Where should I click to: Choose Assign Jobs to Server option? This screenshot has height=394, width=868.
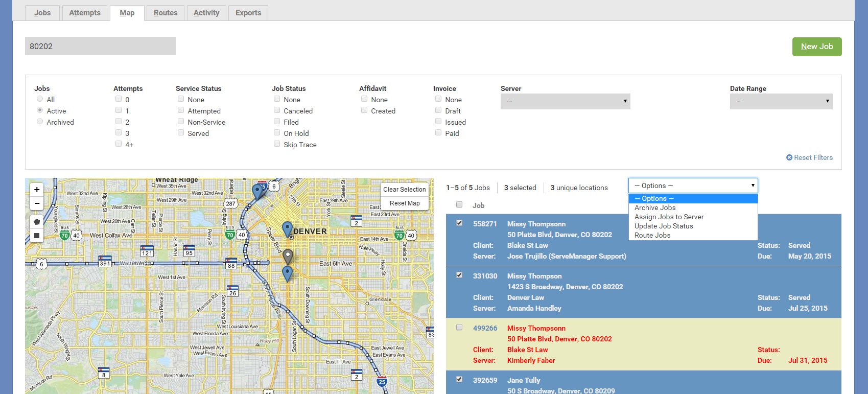pos(669,217)
